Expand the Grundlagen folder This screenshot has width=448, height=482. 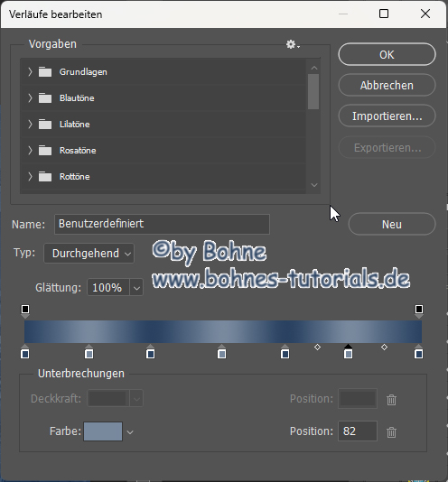click(x=30, y=72)
